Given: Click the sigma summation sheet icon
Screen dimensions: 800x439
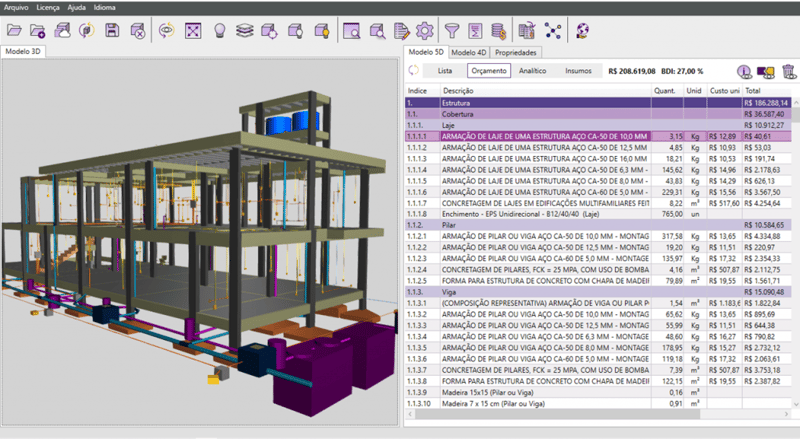Looking at the screenshot, I should (x=475, y=31).
